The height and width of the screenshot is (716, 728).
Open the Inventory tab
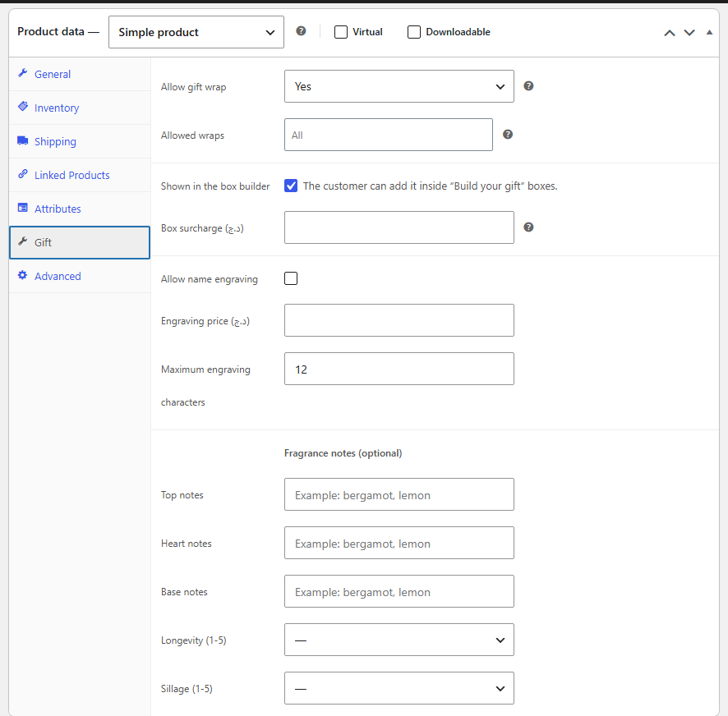click(80, 108)
